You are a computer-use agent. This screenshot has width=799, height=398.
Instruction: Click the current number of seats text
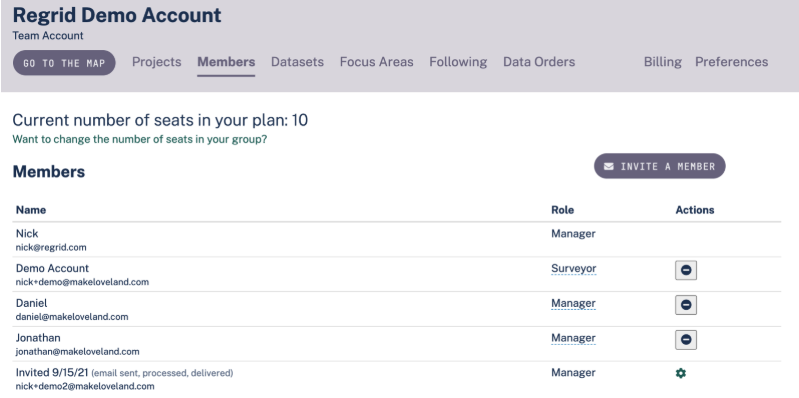tap(160, 120)
